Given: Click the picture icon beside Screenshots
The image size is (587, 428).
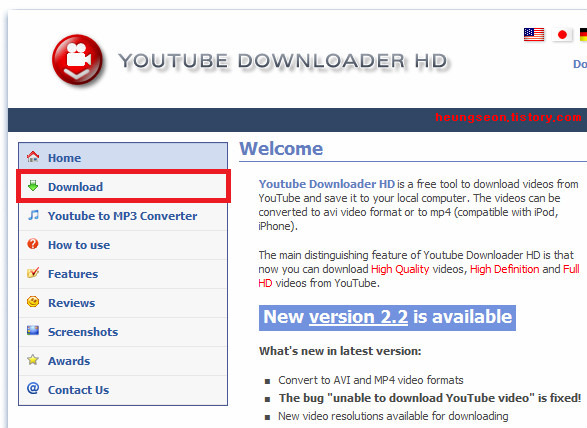Looking at the screenshot, I should coord(33,330).
